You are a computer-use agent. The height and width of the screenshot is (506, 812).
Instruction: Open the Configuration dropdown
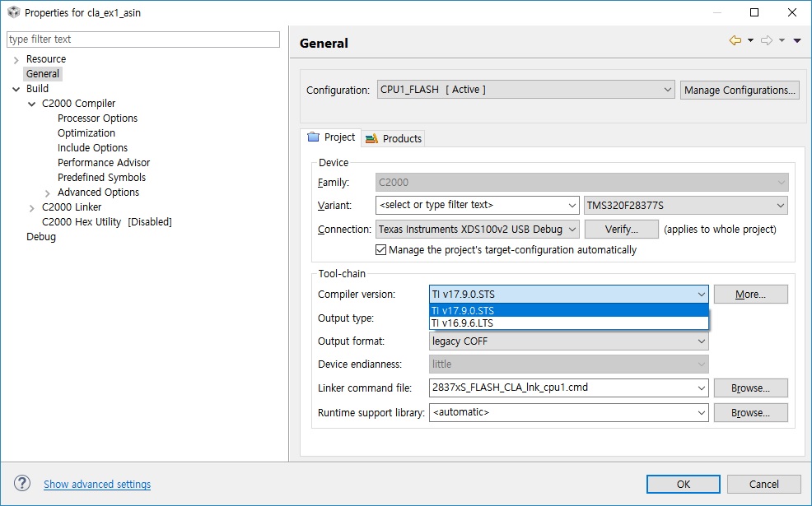[526, 90]
